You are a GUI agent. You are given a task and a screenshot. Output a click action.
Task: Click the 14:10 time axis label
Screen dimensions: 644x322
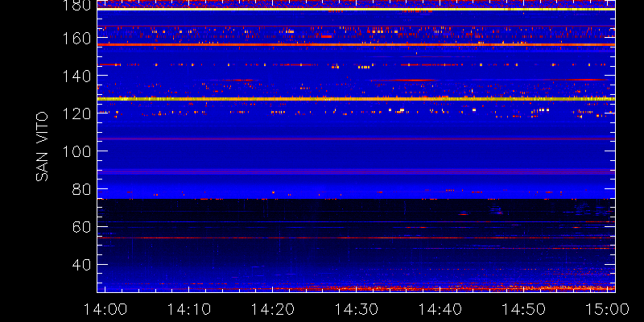tap(189, 309)
